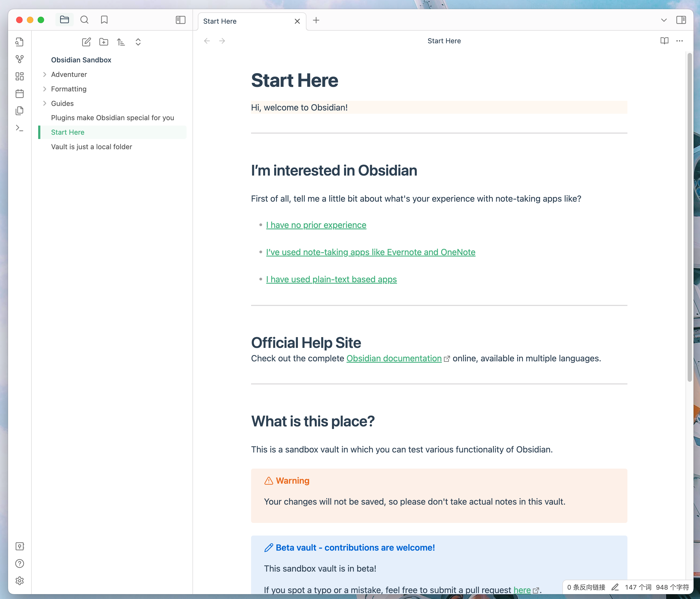
Task: Select the Vault is just a folder note
Action: tap(91, 146)
